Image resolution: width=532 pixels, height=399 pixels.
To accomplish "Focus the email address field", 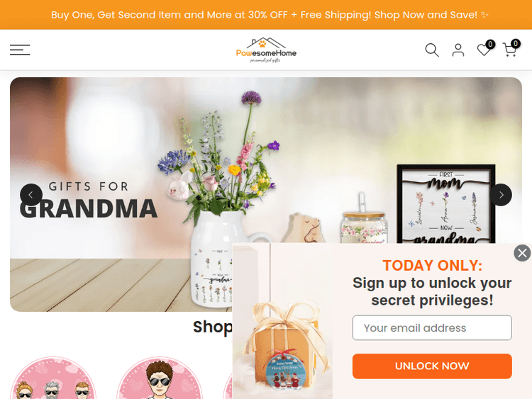I will (x=432, y=328).
